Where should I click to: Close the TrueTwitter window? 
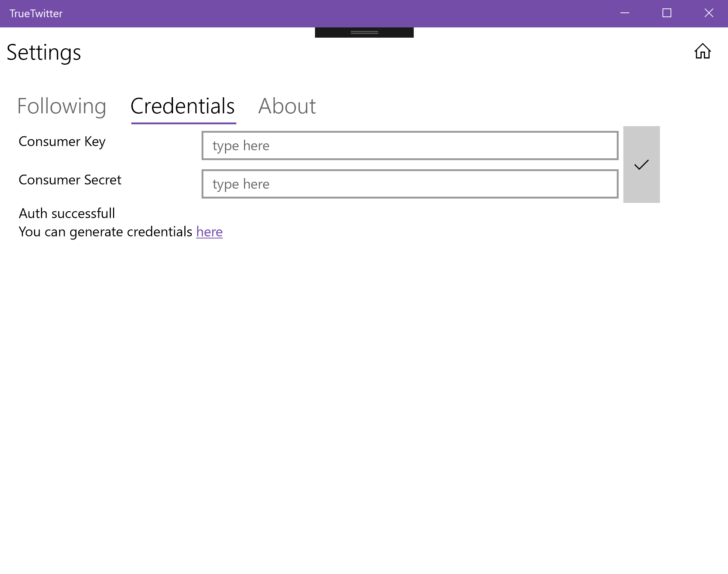(x=709, y=13)
